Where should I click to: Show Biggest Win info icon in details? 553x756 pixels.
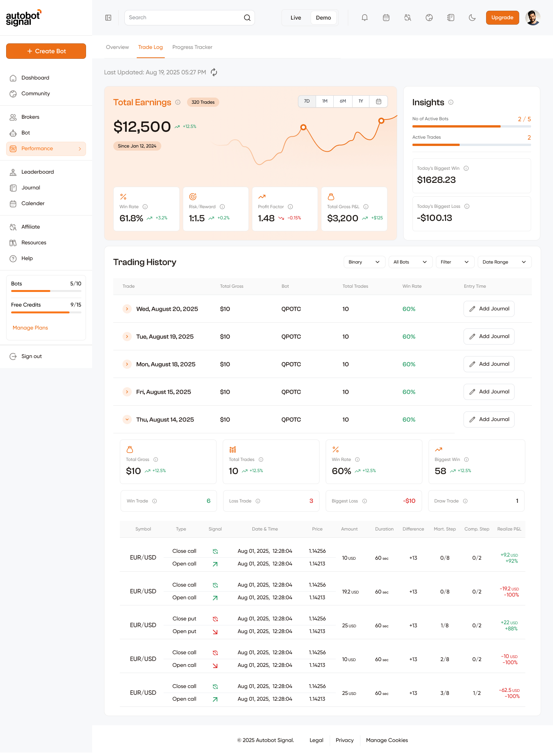[x=467, y=459]
